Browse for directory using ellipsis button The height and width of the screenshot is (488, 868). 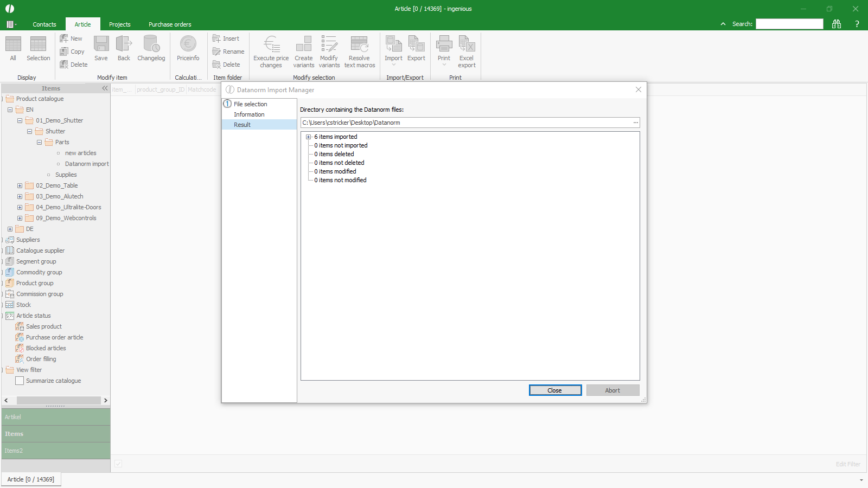click(635, 123)
